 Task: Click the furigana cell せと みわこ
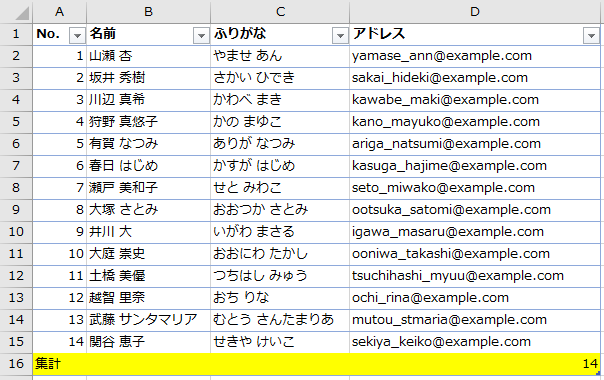pyautogui.click(x=280, y=188)
